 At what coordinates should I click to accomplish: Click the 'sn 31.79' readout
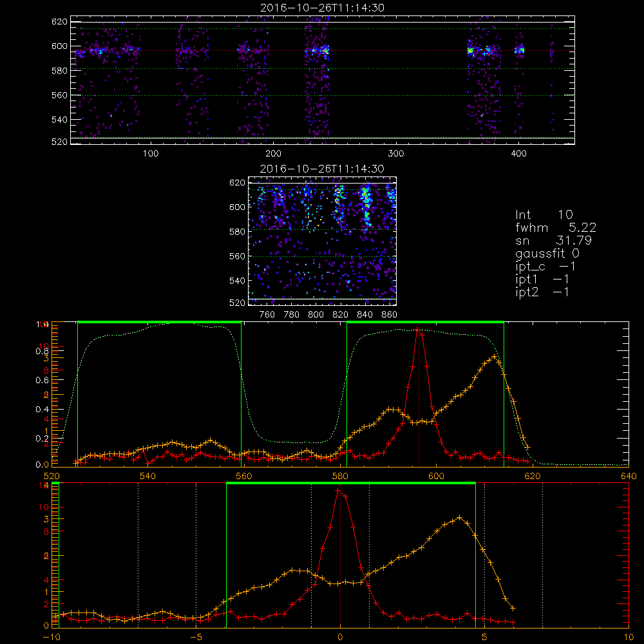coord(553,240)
